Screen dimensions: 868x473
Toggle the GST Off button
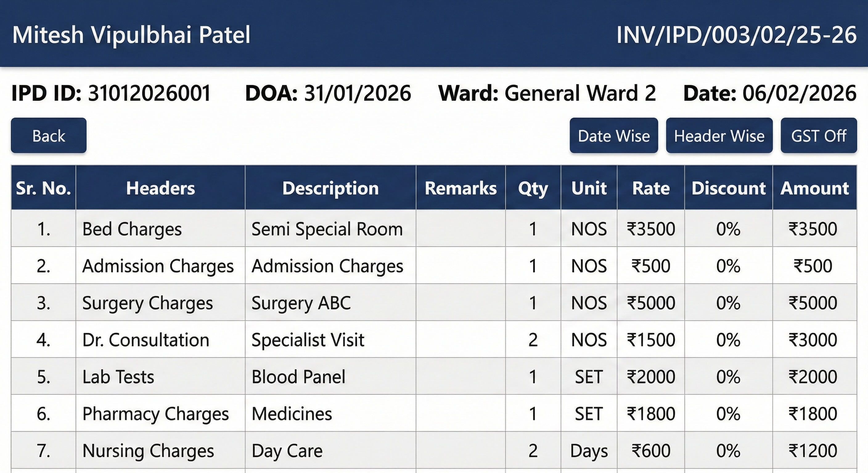coord(818,136)
